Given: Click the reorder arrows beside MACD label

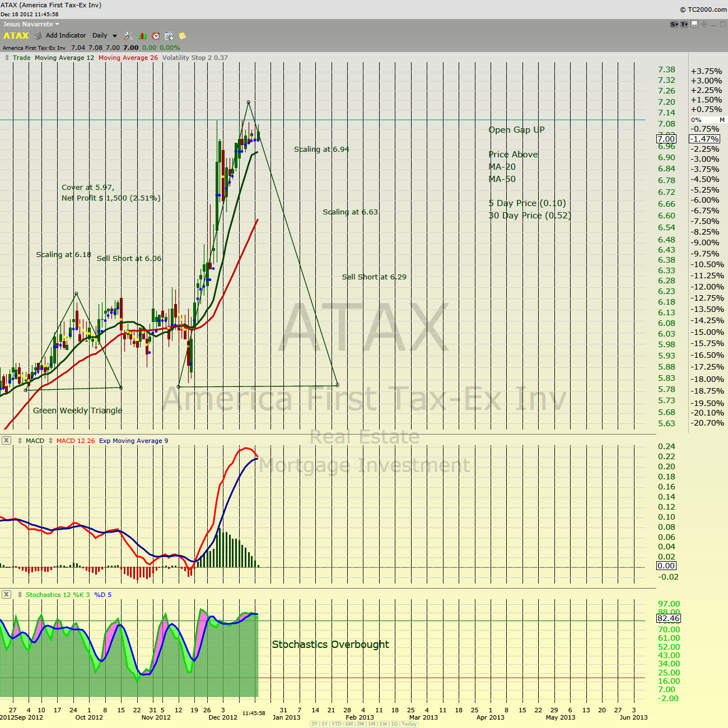Looking at the screenshot, I should coord(20,441).
